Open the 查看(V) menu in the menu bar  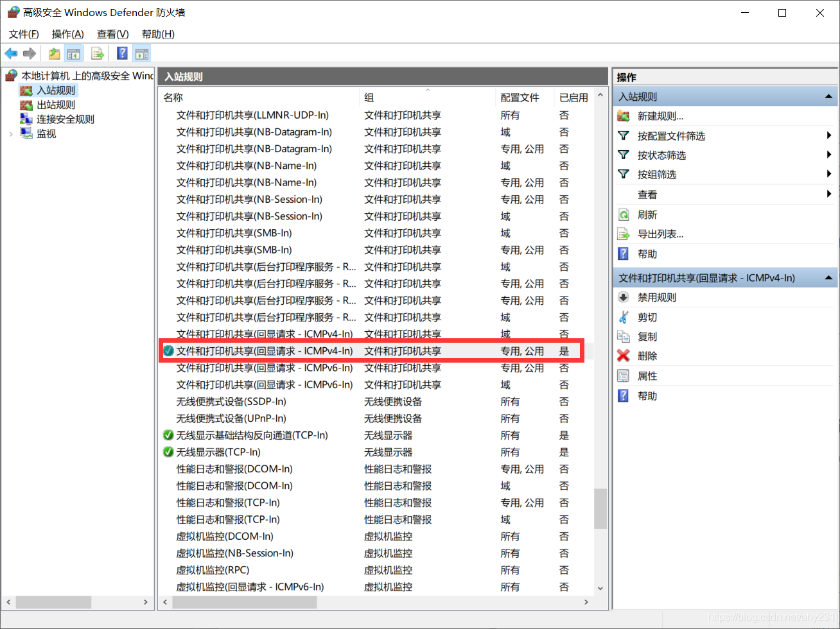[112, 34]
